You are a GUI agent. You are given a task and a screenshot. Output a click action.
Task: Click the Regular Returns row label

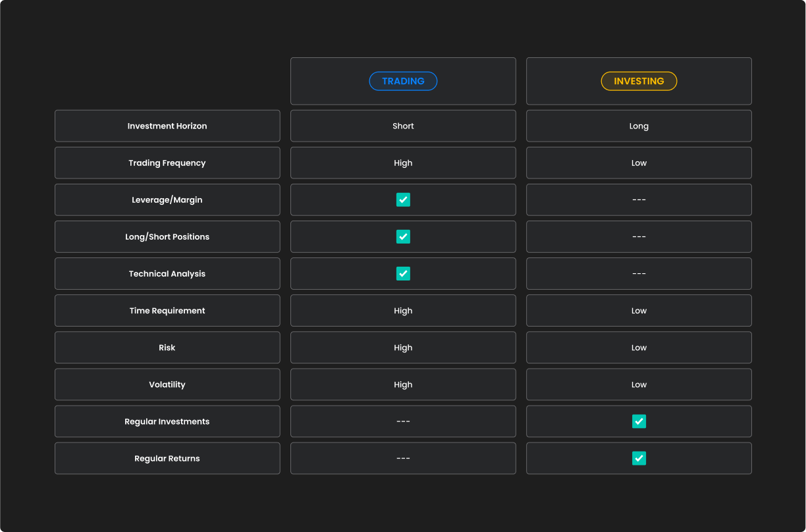click(167, 458)
